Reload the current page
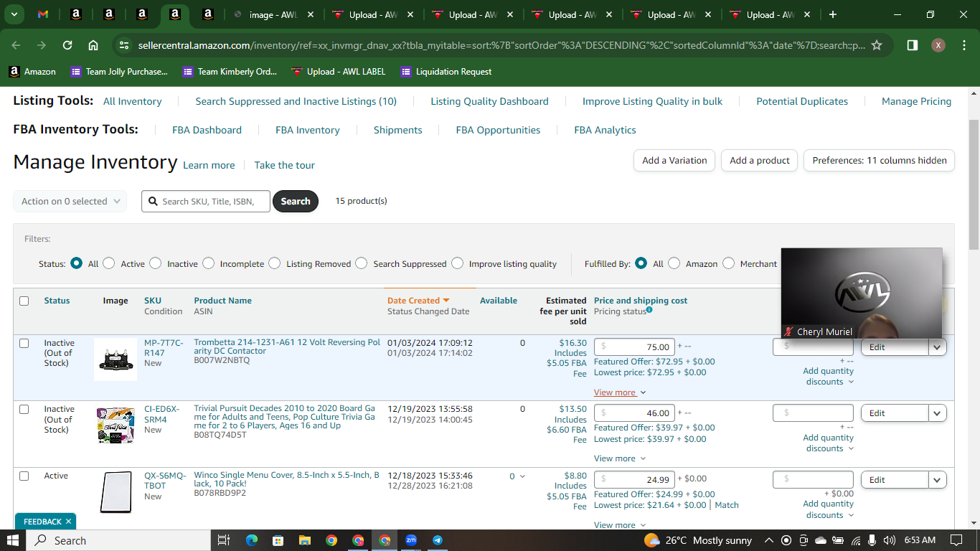Image resolution: width=980 pixels, height=551 pixels. pyautogui.click(x=67, y=45)
